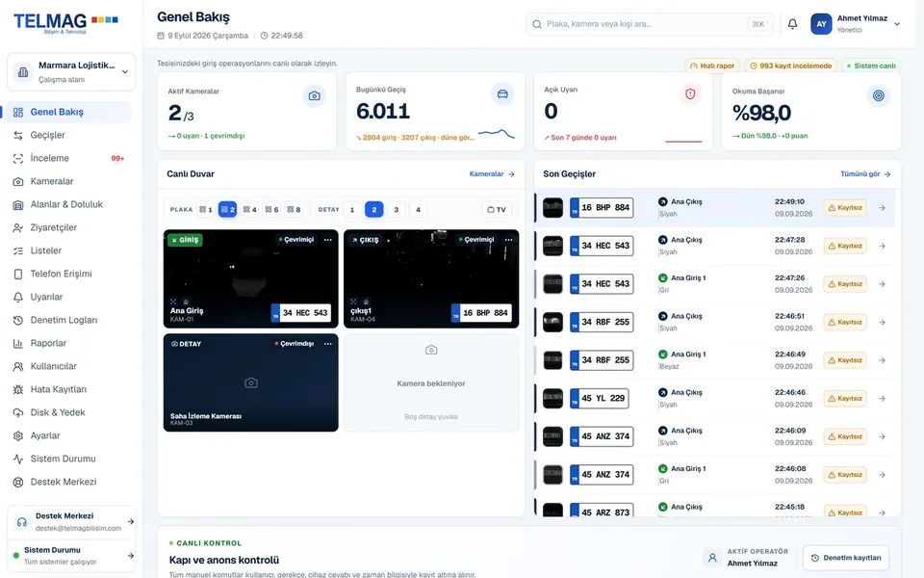
Task: Open detail arrow for 16 BHP 884 passage
Action: (x=883, y=208)
